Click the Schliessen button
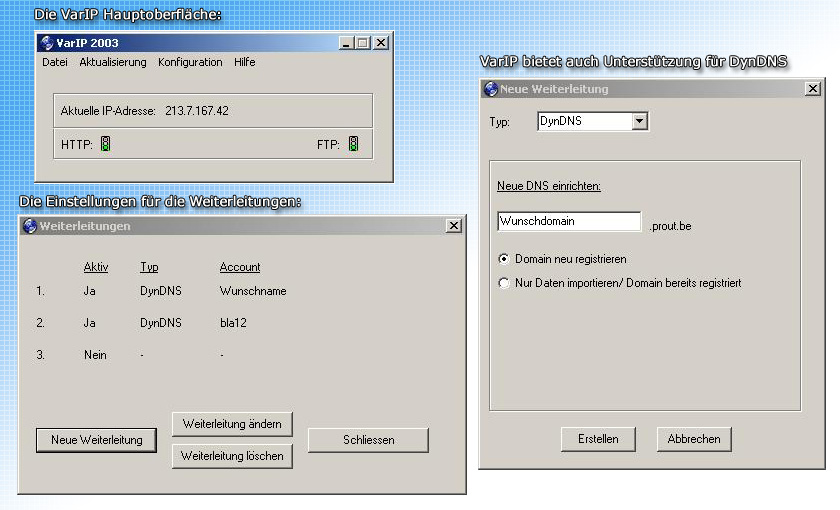The image size is (840, 510). pos(369,440)
